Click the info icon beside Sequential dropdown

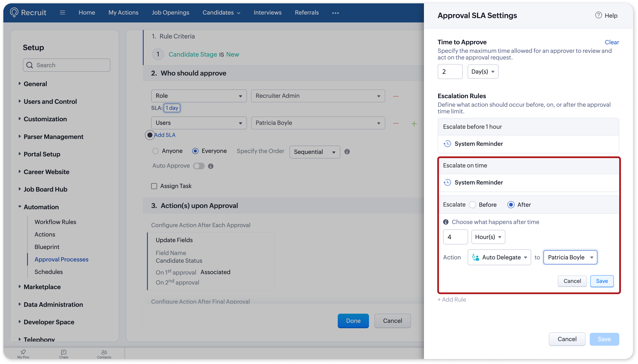click(347, 151)
